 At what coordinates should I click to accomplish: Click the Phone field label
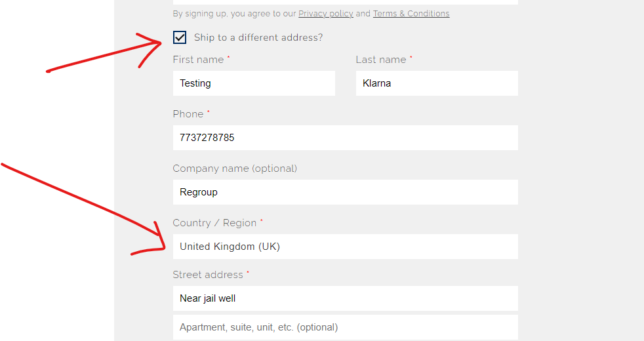tap(188, 114)
